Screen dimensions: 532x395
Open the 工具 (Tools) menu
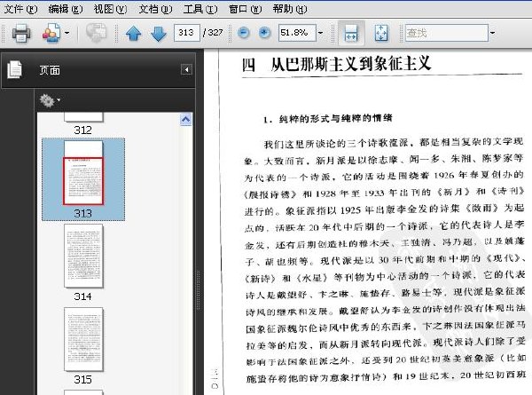[200, 9]
